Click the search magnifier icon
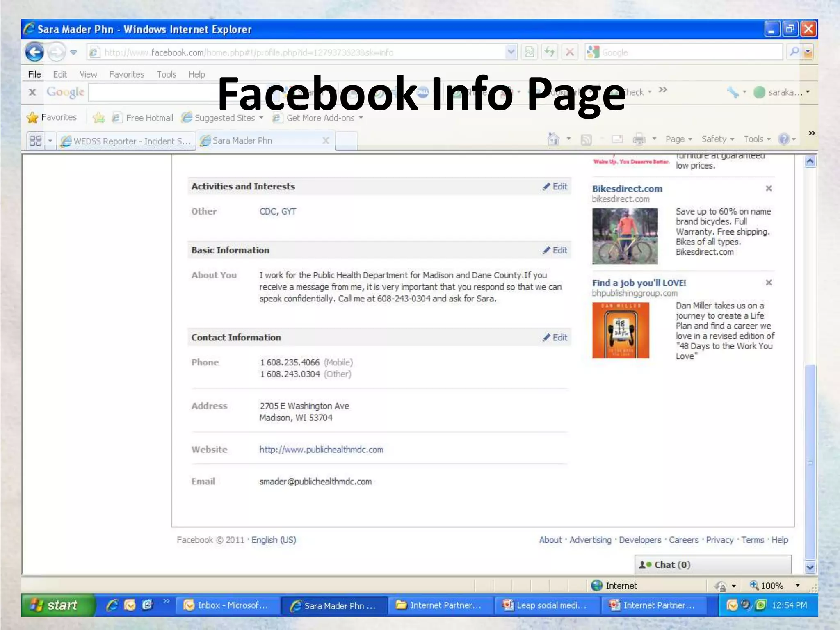Image resolution: width=840 pixels, height=630 pixels. (794, 52)
